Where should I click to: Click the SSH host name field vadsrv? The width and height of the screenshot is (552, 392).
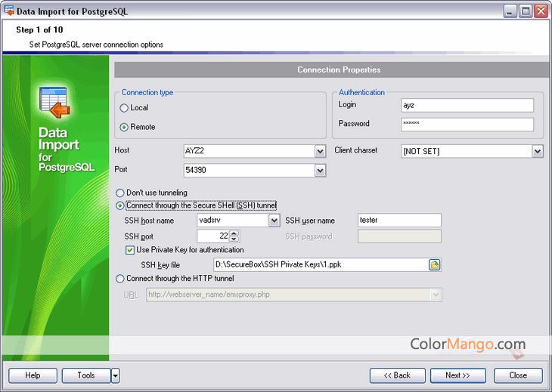233,221
